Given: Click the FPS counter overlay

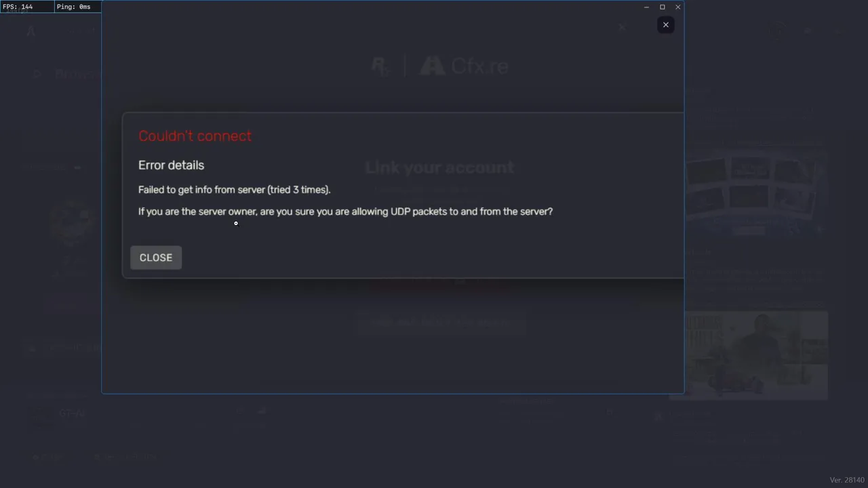Looking at the screenshot, I should [18, 7].
